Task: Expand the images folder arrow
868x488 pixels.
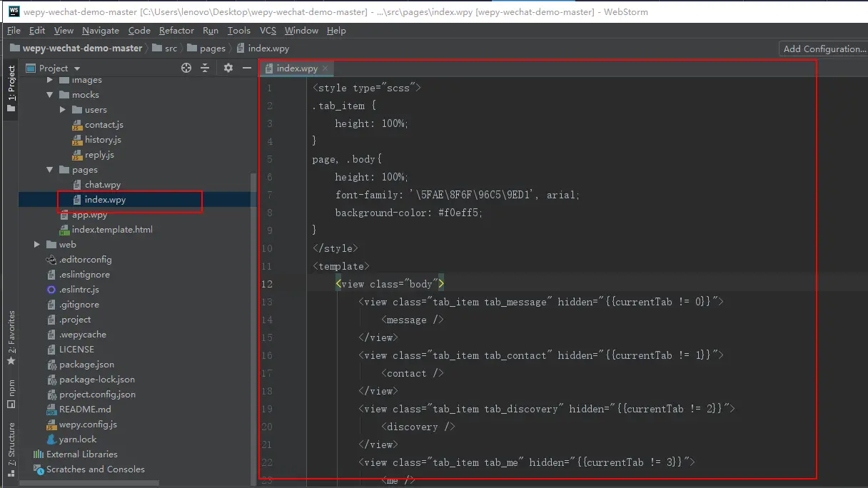Action: pos(50,80)
